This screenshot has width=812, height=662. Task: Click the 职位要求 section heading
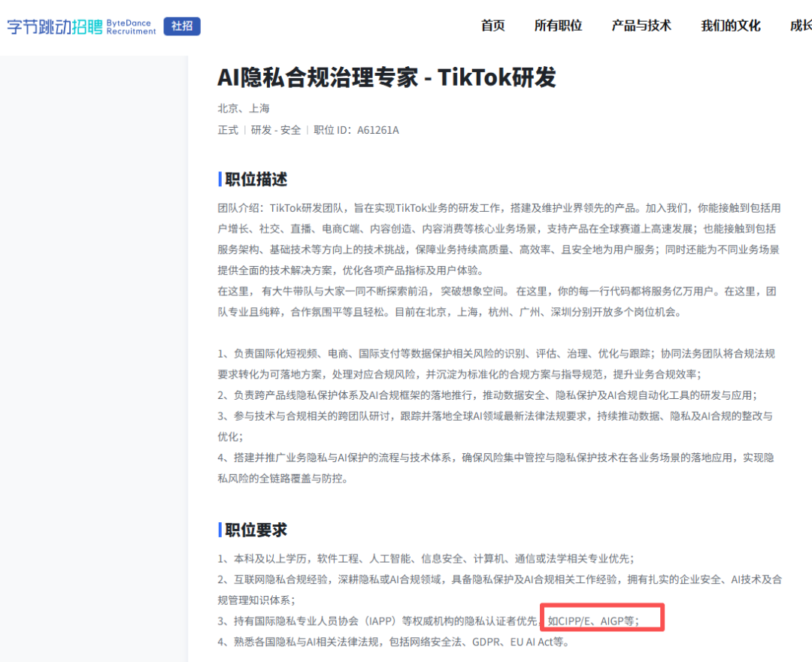tap(256, 530)
